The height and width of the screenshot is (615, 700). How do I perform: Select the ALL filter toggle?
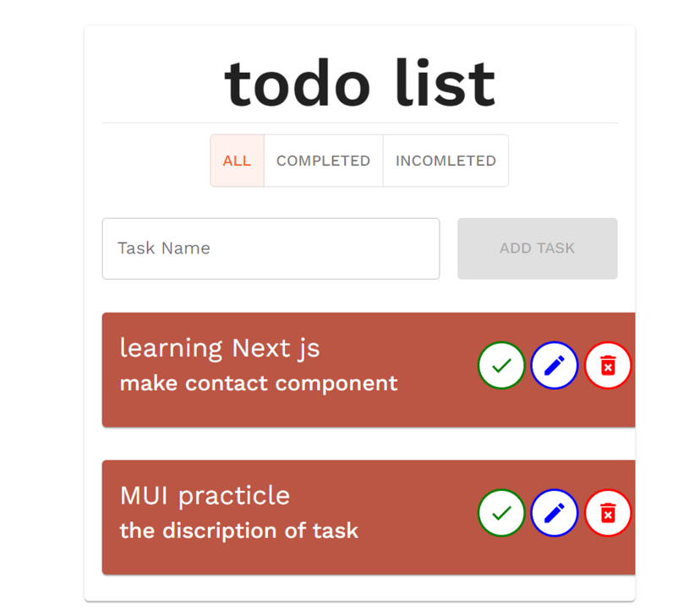pyautogui.click(x=237, y=161)
